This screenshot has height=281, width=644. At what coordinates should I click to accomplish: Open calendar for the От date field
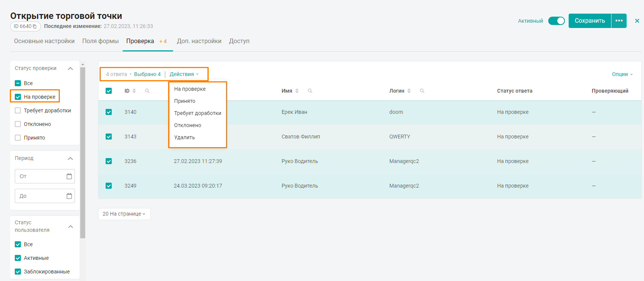(x=69, y=176)
